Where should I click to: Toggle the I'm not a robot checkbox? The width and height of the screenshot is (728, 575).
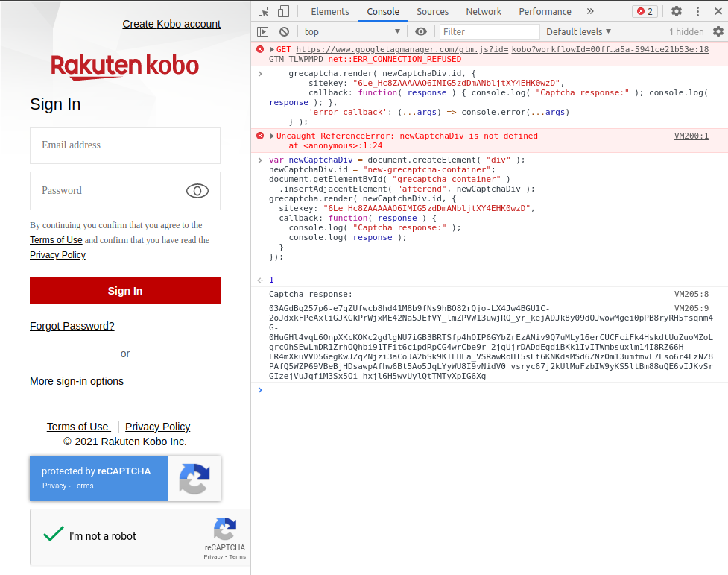[x=54, y=534]
